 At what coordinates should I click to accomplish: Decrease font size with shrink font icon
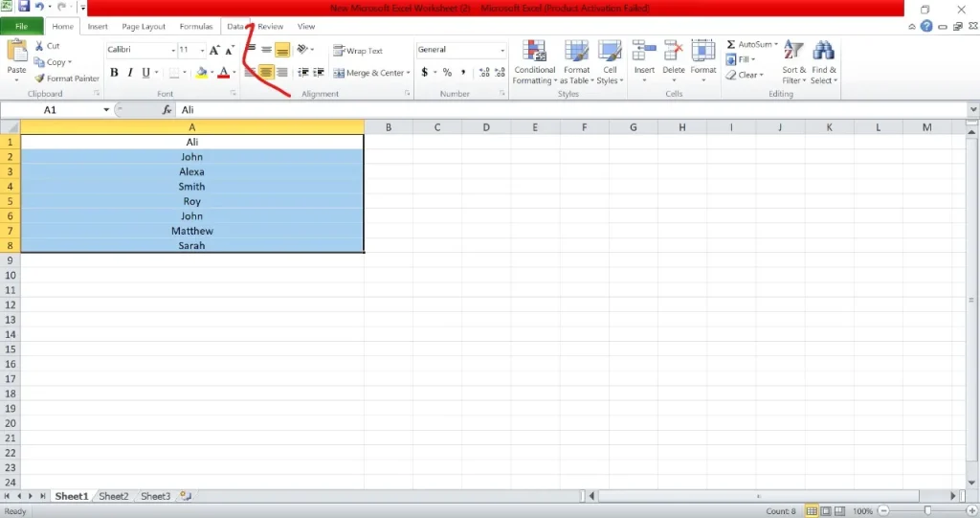click(230, 50)
